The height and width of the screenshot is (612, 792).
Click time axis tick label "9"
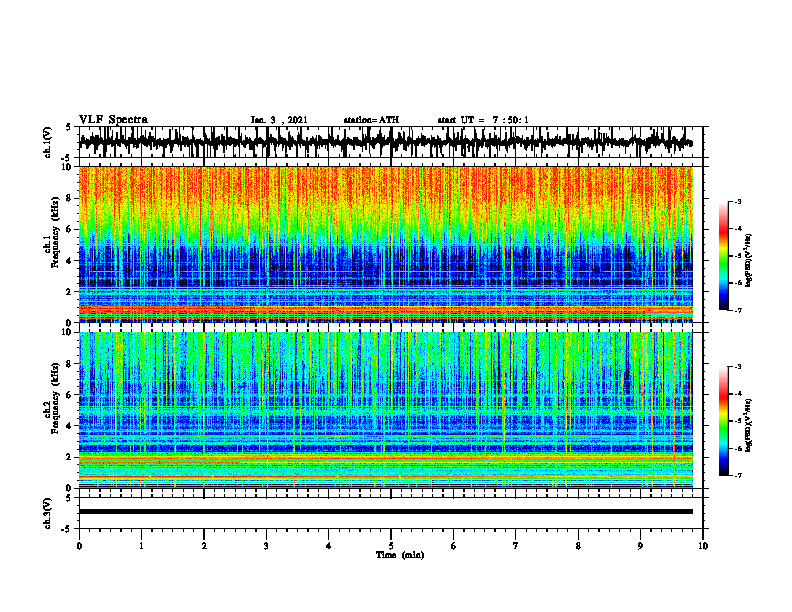[640, 546]
